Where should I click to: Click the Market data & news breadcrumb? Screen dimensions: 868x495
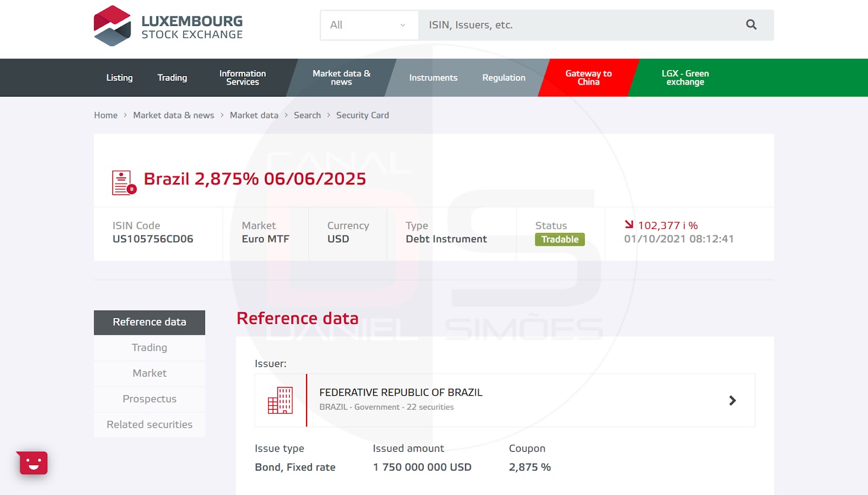click(174, 115)
